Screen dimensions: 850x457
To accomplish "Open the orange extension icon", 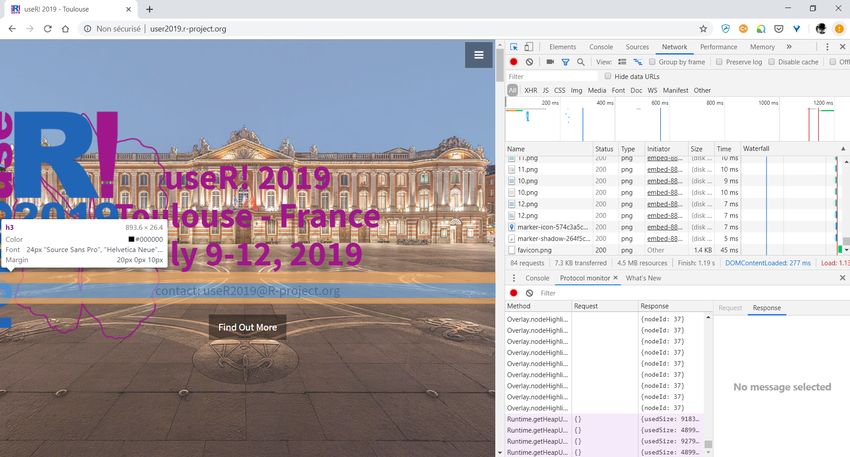I will coord(743,29).
